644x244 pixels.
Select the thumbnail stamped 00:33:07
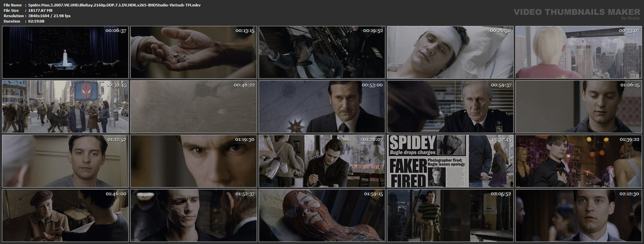coord(579,52)
